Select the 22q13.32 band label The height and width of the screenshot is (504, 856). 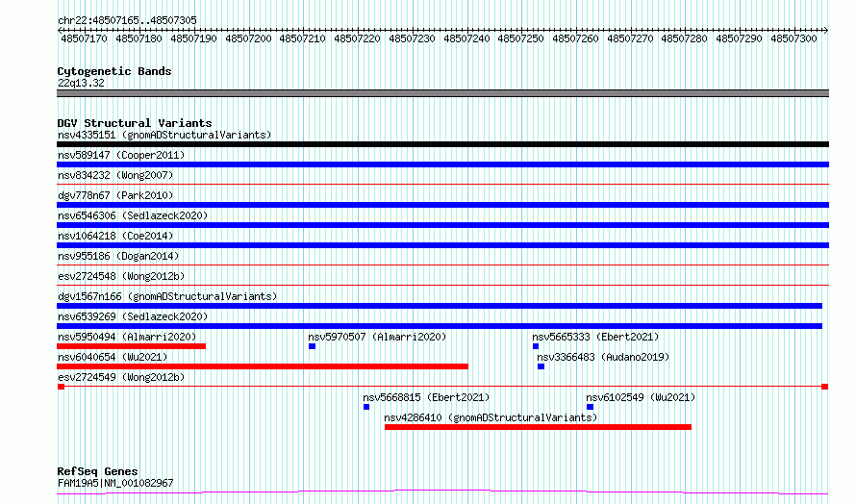[x=81, y=83]
